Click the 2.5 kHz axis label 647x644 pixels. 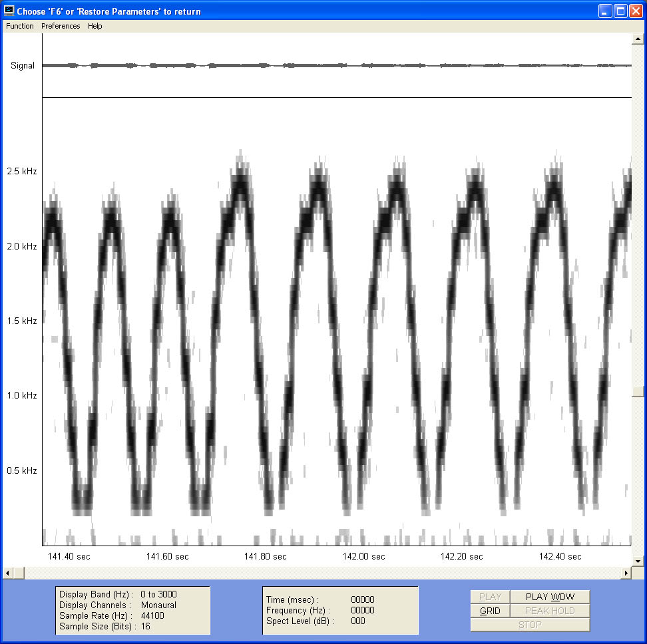pyautogui.click(x=22, y=171)
